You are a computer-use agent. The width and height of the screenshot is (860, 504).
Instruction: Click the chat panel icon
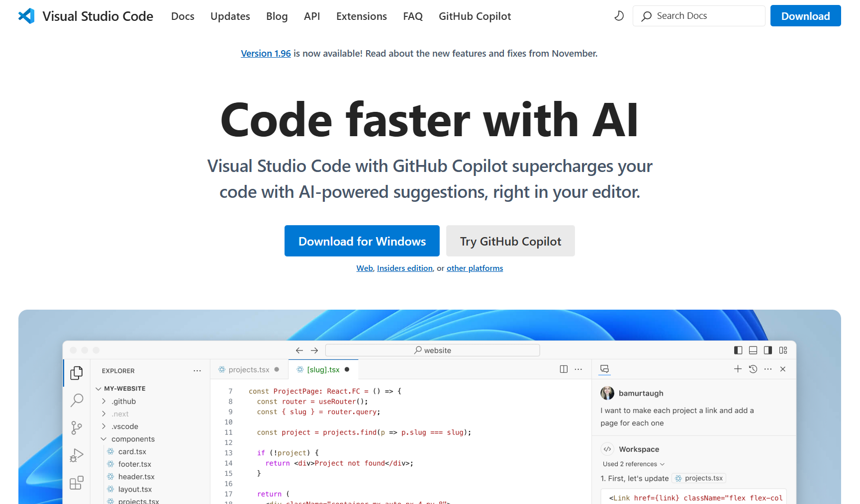coord(605,369)
